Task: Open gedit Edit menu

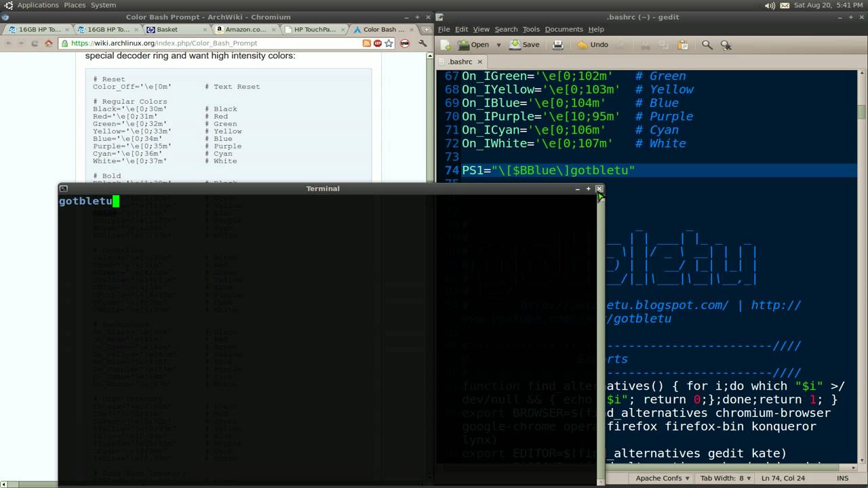Action: (x=462, y=29)
